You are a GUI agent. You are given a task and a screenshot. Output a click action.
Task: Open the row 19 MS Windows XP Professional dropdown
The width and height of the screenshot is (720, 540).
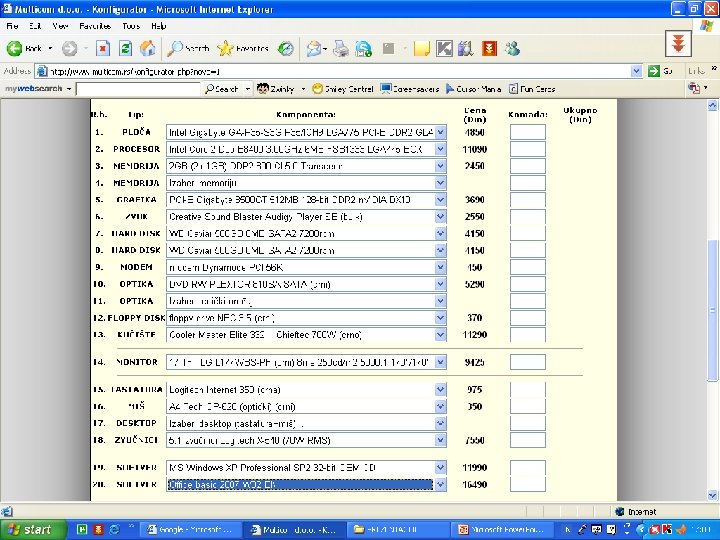pyautogui.click(x=440, y=468)
